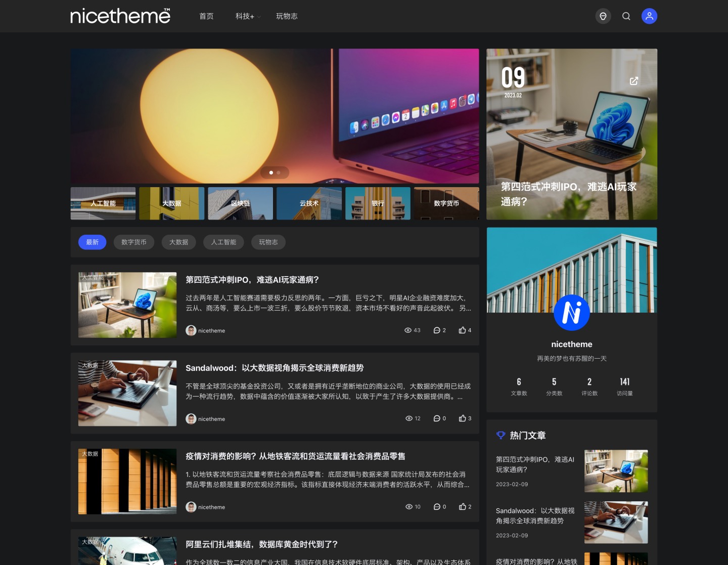Screen dimensions: 728x565
Task: Click the nicetheme profile name
Action: pyautogui.click(x=572, y=344)
